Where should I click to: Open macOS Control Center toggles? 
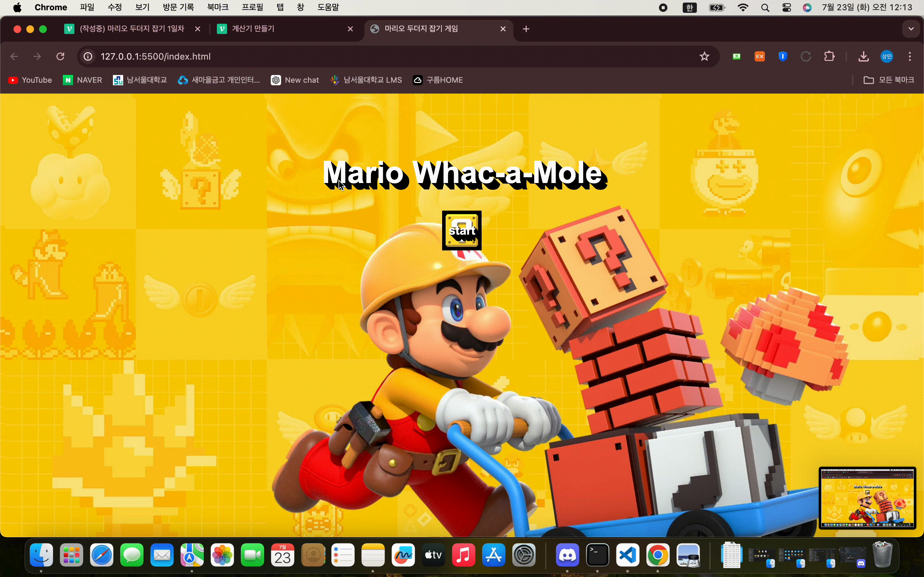coord(787,7)
